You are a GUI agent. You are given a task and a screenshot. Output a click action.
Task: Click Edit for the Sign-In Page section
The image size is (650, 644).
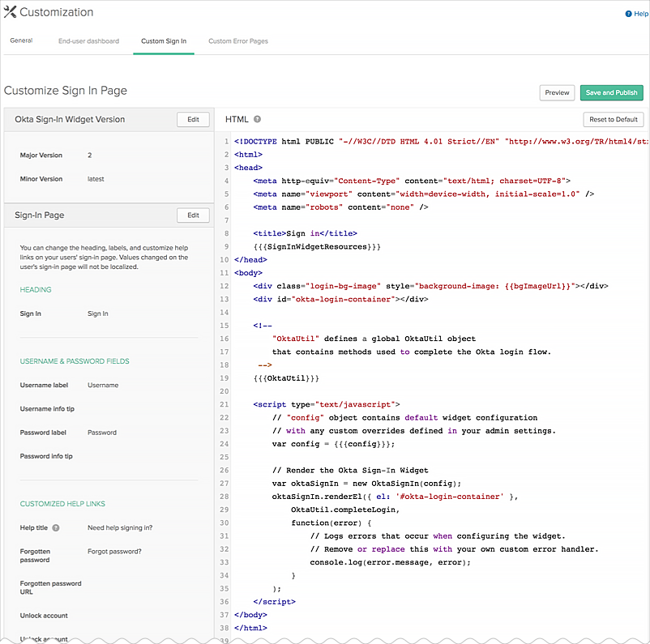tap(193, 215)
